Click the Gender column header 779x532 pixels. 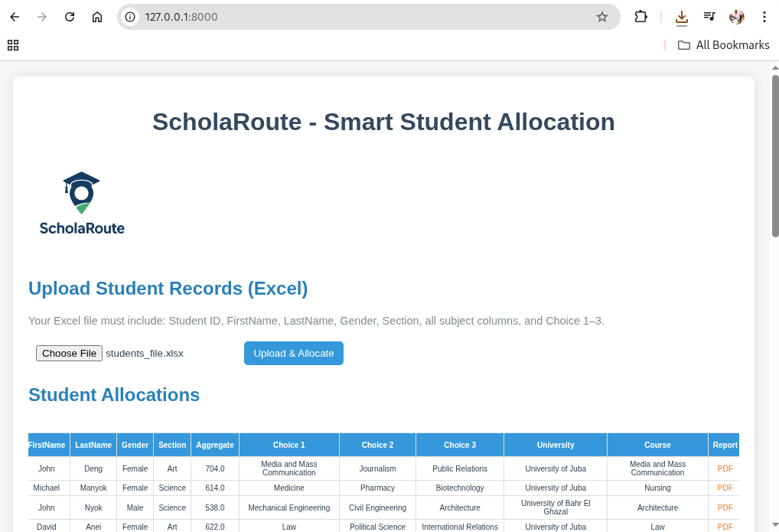[135, 445]
